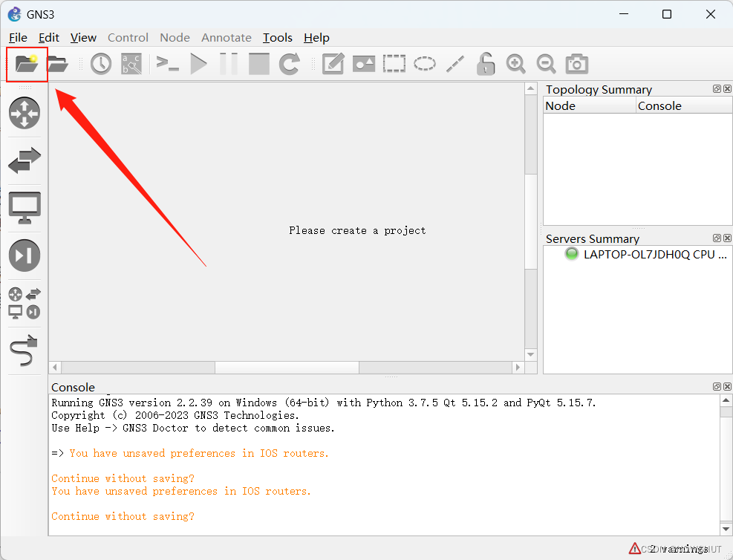733x560 pixels.
Task: Open the Annotate menu
Action: point(227,37)
